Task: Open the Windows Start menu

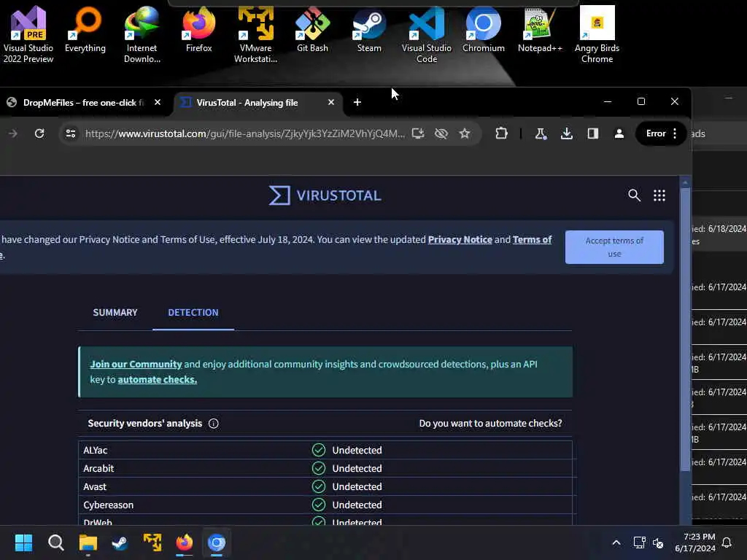Action: pyautogui.click(x=23, y=542)
